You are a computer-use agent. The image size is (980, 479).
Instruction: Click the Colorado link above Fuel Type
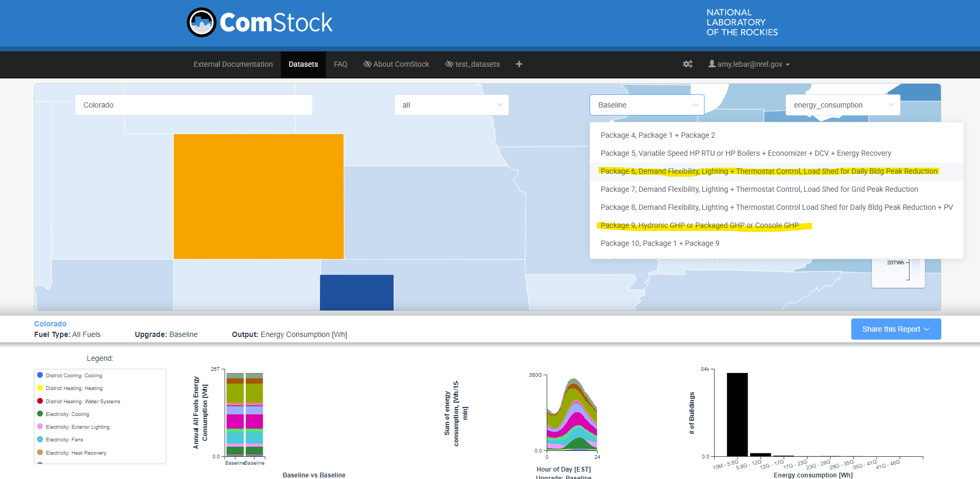50,324
